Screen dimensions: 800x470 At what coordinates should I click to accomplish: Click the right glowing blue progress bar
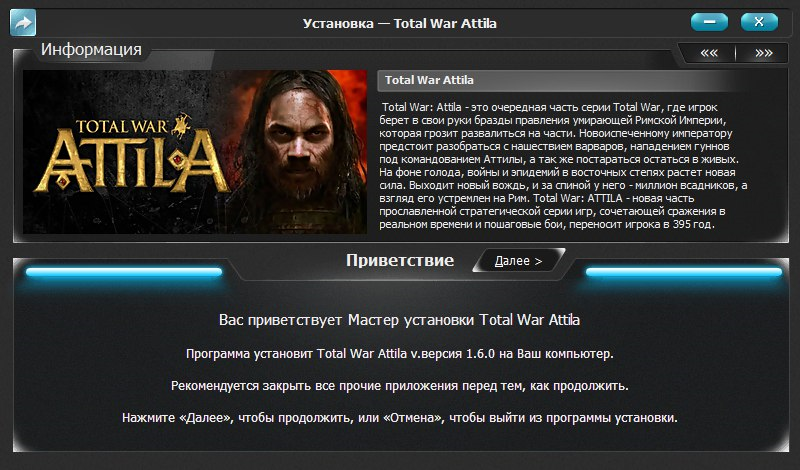(x=684, y=272)
